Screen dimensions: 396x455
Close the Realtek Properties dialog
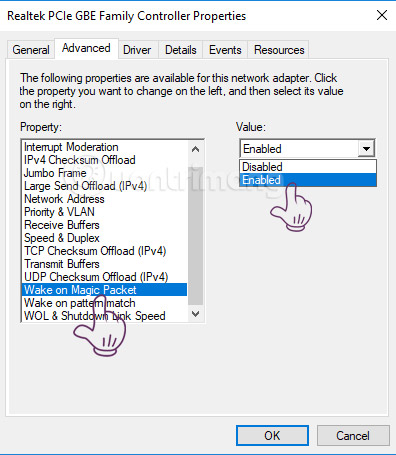(x=382, y=15)
